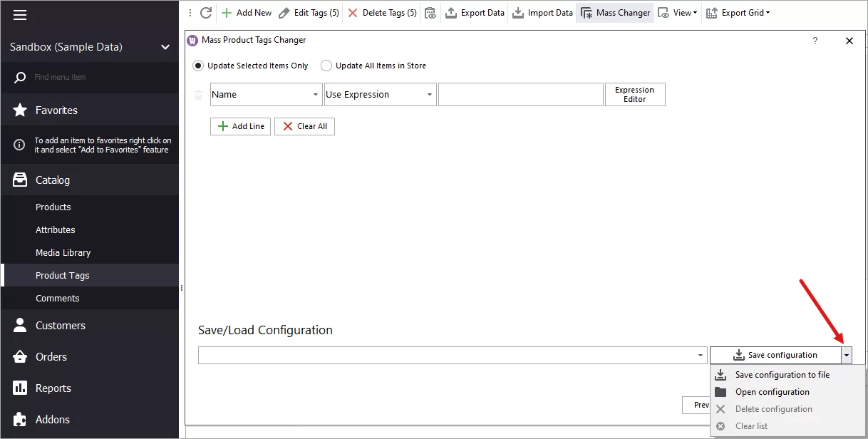Select the Update Selected Items Only radio button
Viewport: 868px width, 439px height.
[197, 65]
